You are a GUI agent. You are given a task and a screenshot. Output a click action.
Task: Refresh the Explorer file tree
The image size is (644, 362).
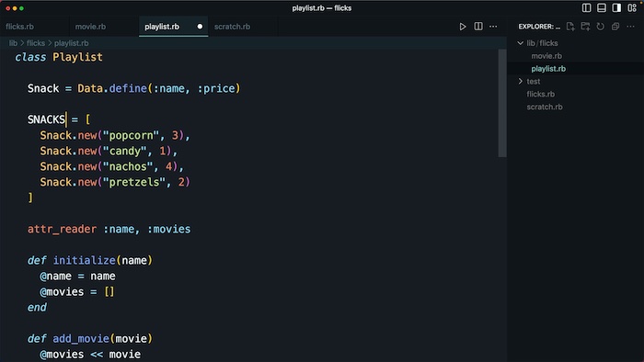pyautogui.click(x=600, y=27)
